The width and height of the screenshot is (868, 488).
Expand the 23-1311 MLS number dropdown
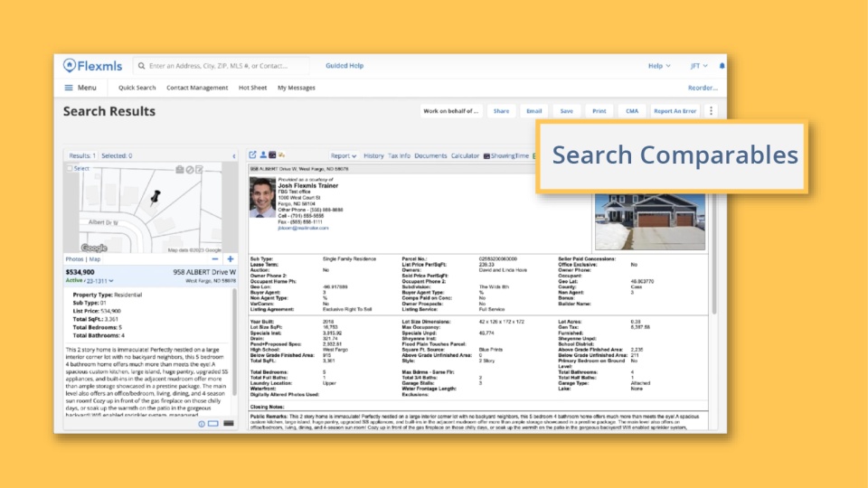tap(100, 281)
